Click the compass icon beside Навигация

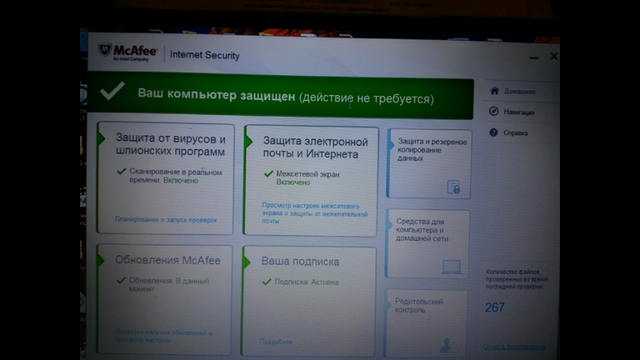tap(493, 111)
